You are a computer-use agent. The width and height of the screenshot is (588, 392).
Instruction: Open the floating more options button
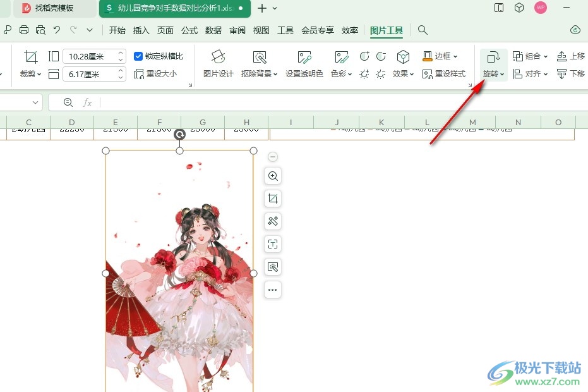273,290
